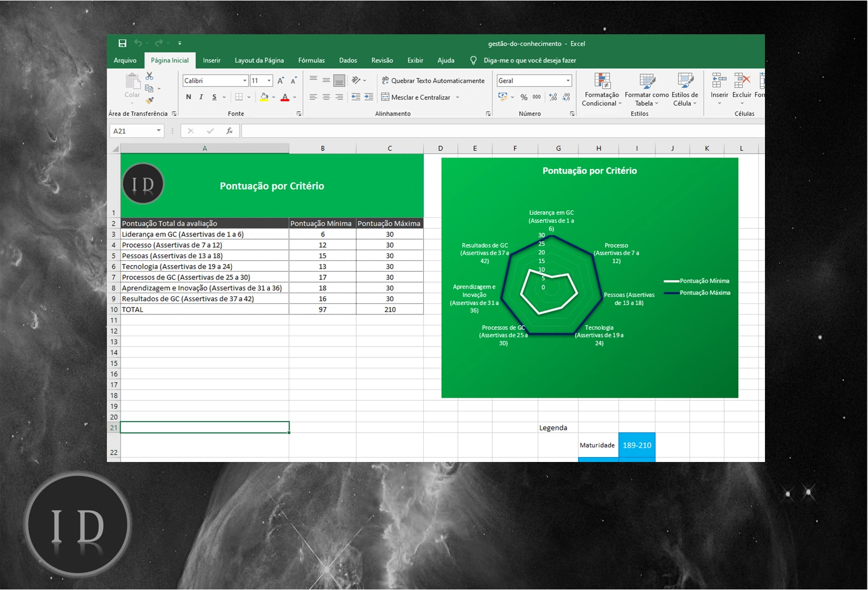Toggle italic formatting

coord(201,97)
